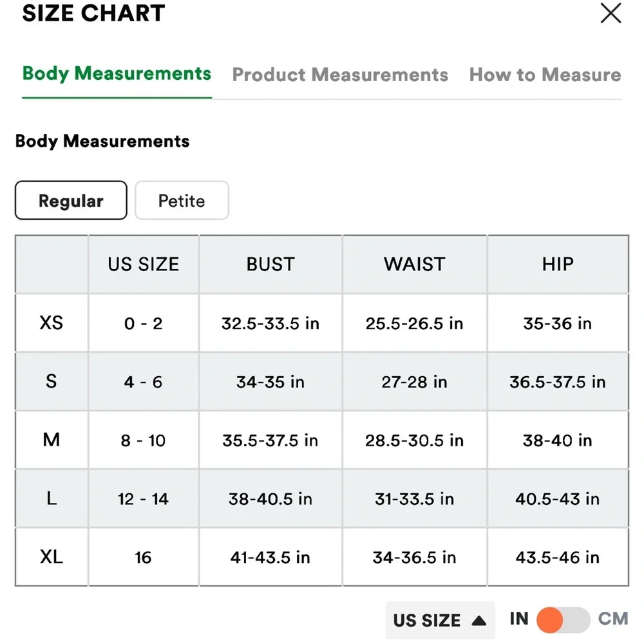644x644 pixels.
Task: Click the BUST column header
Action: pos(270,265)
